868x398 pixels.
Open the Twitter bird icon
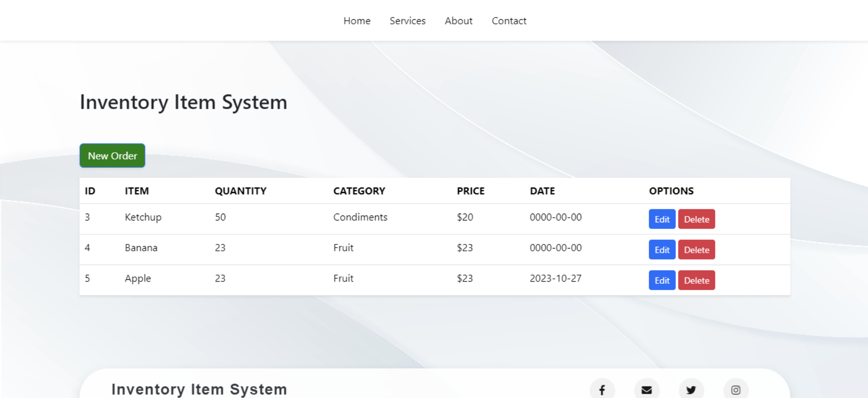(x=691, y=389)
